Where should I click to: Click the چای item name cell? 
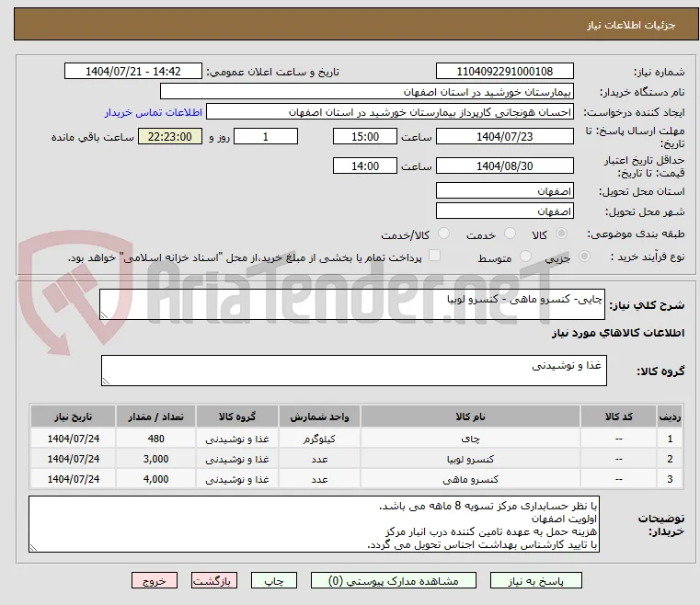coord(470,439)
